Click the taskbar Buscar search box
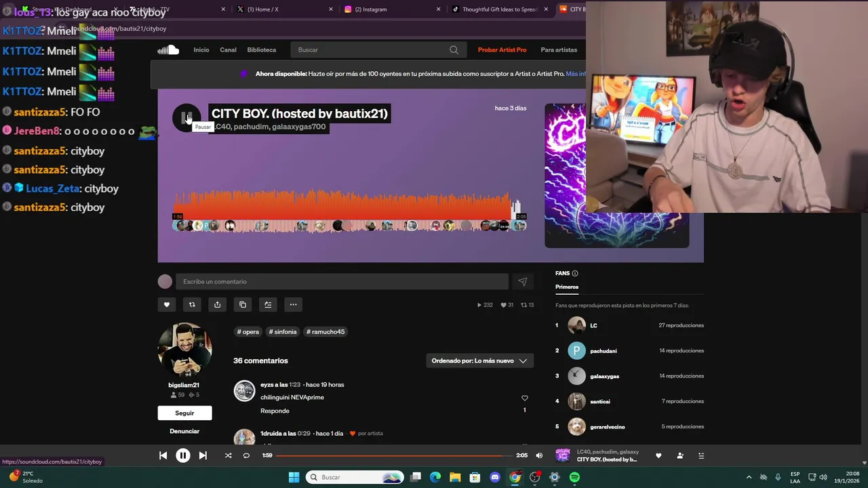Image resolution: width=868 pixels, height=488 pixels. pyautogui.click(x=355, y=477)
